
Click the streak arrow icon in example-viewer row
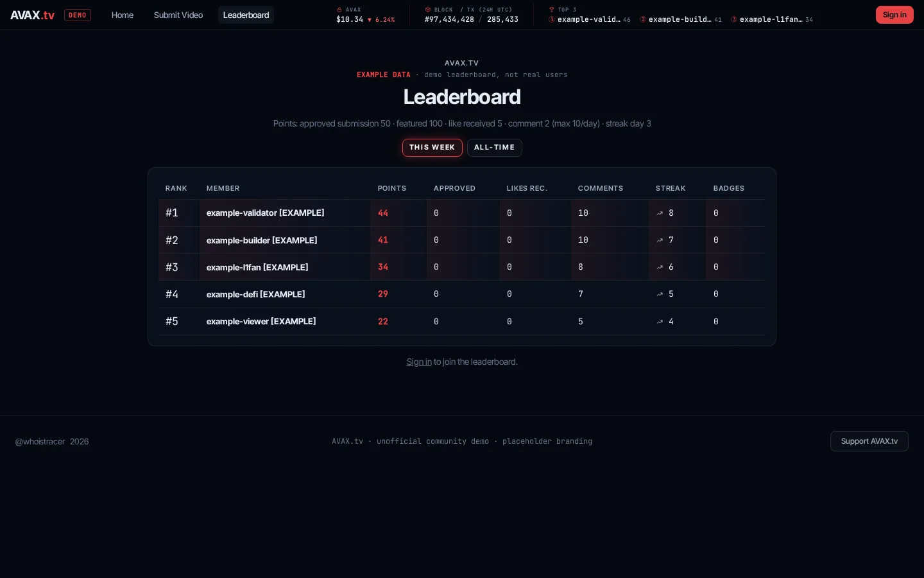click(660, 322)
